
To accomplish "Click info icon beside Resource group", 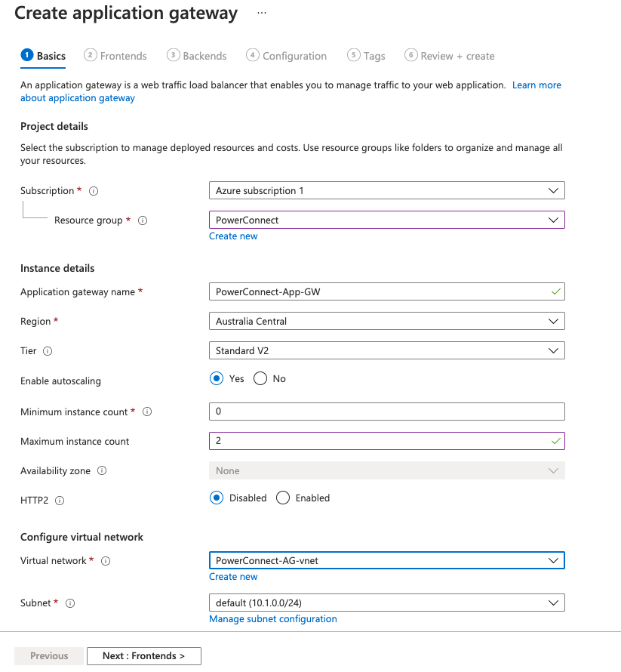I will pos(143,221).
